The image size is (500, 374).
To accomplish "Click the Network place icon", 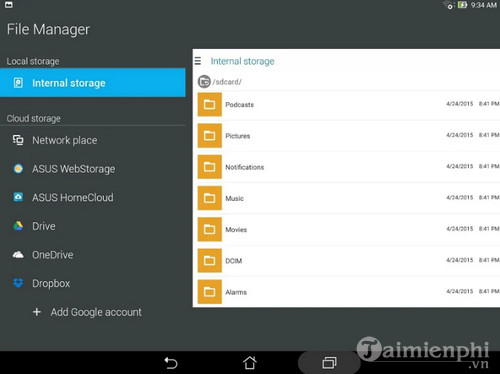I will (x=18, y=140).
